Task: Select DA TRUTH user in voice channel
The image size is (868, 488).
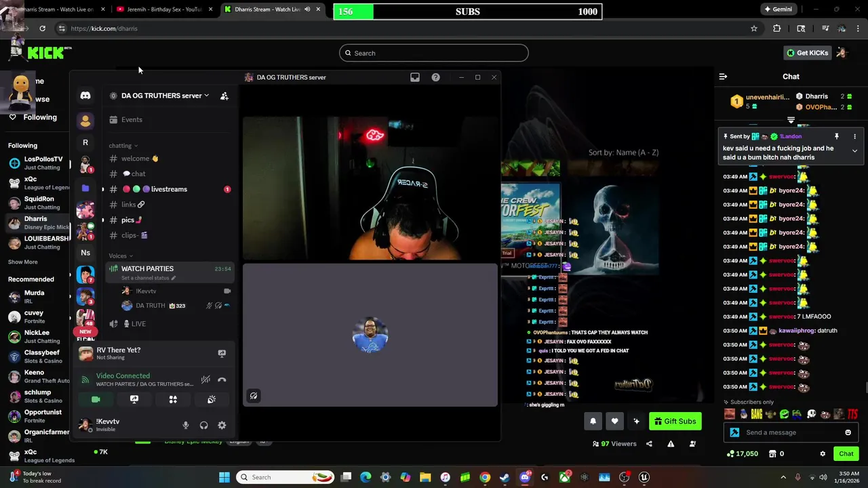Action: pyautogui.click(x=176, y=306)
